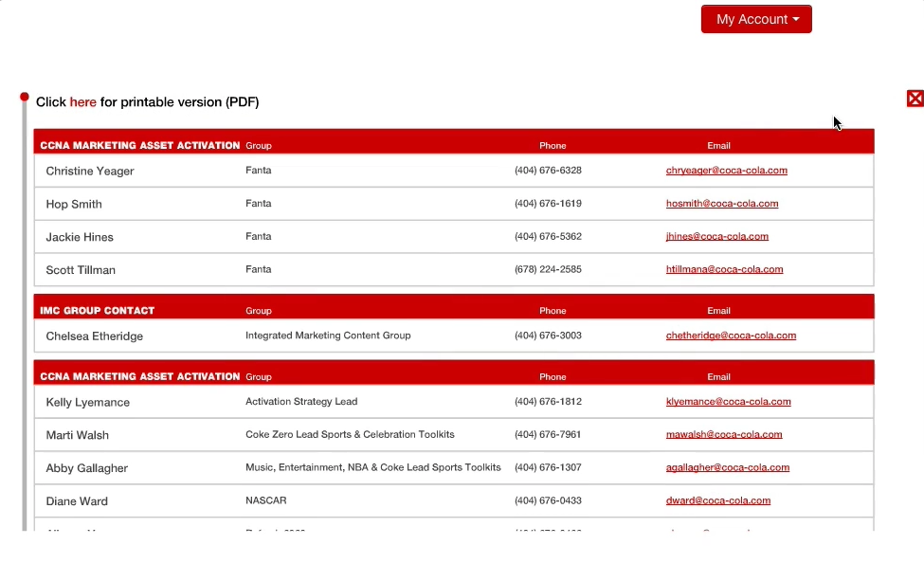Click first CCNA Marketing Asset Activation header
Image resolution: width=924 pixels, height=581 pixels.
pyautogui.click(x=139, y=146)
